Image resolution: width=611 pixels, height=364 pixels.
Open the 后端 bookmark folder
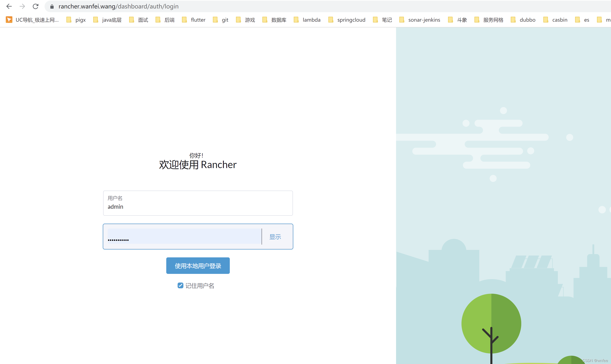click(x=165, y=20)
